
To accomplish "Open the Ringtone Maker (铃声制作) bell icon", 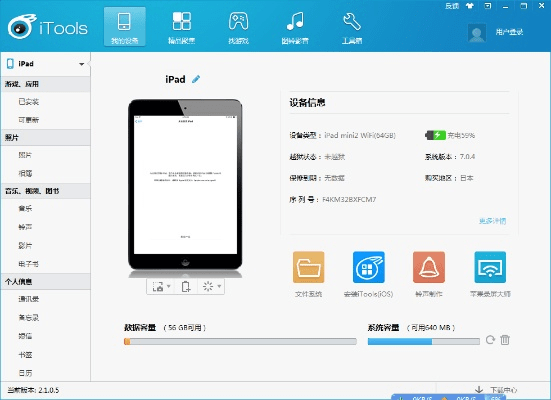I will coord(429,267).
